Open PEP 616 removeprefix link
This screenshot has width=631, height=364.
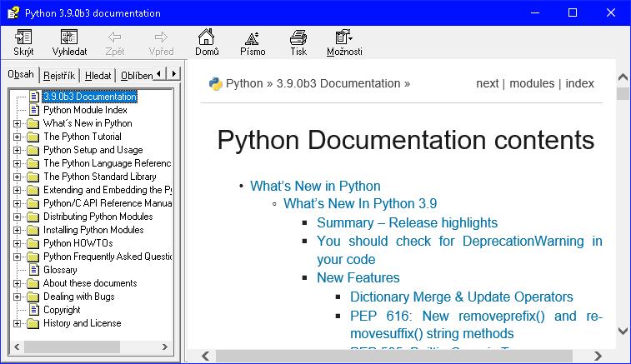click(x=476, y=325)
